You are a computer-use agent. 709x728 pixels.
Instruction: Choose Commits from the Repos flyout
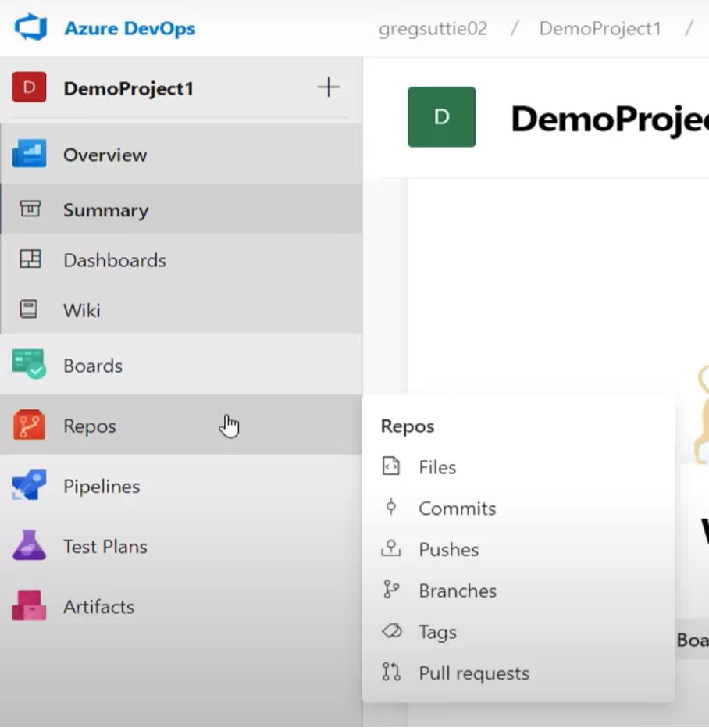click(457, 509)
